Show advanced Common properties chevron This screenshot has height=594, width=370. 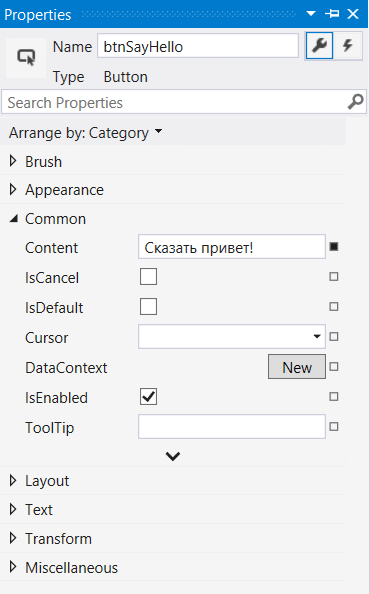[x=173, y=456]
